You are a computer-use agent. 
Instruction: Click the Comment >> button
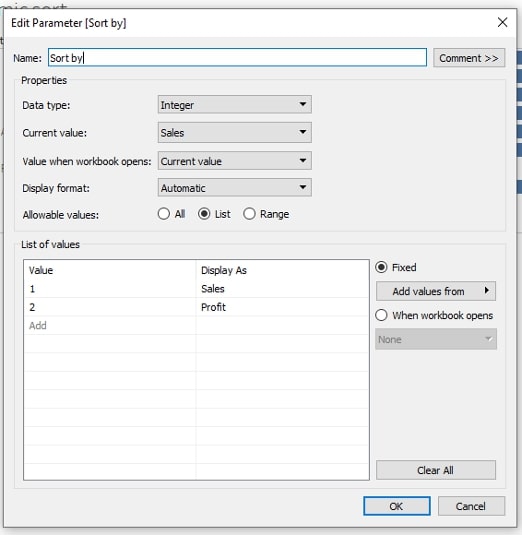pyautogui.click(x=469, y=58)
